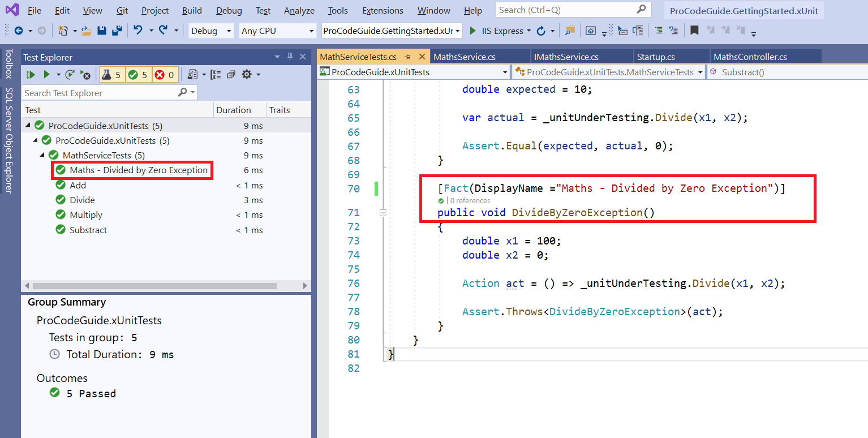The height and width of the screenshot is (438, 868).
Task: Click Run Failed Tests icon
Action: click(x=85, y=75)
